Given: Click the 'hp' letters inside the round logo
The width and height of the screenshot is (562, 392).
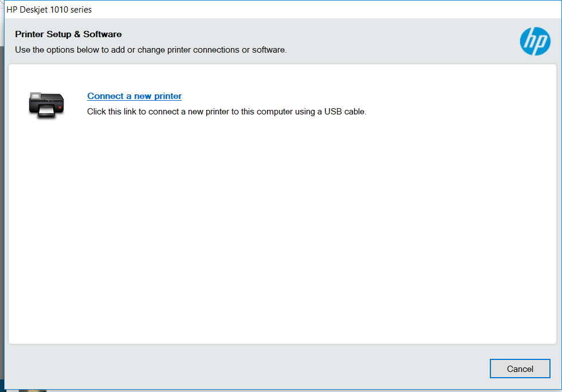Looking at the screenshot, I should [536, 42].
